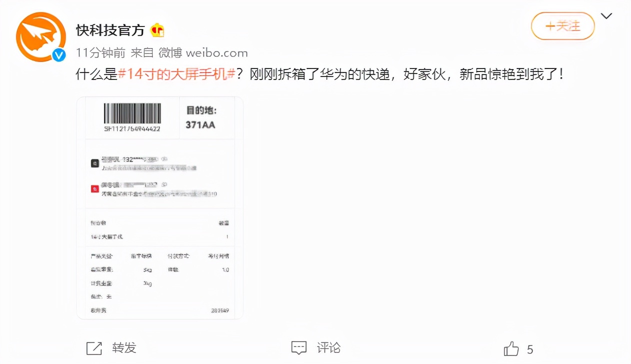
Task: Click the repost arrow icon
Action: 94,348
